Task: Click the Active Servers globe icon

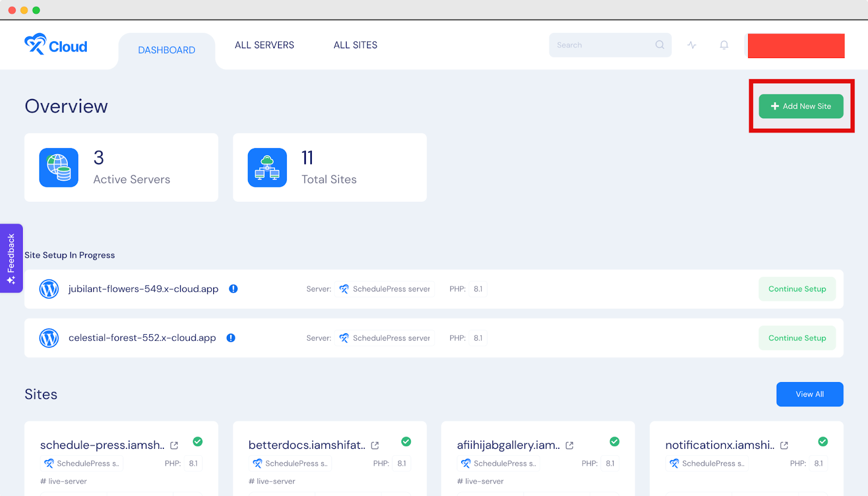Action: [x=59, y=168]
